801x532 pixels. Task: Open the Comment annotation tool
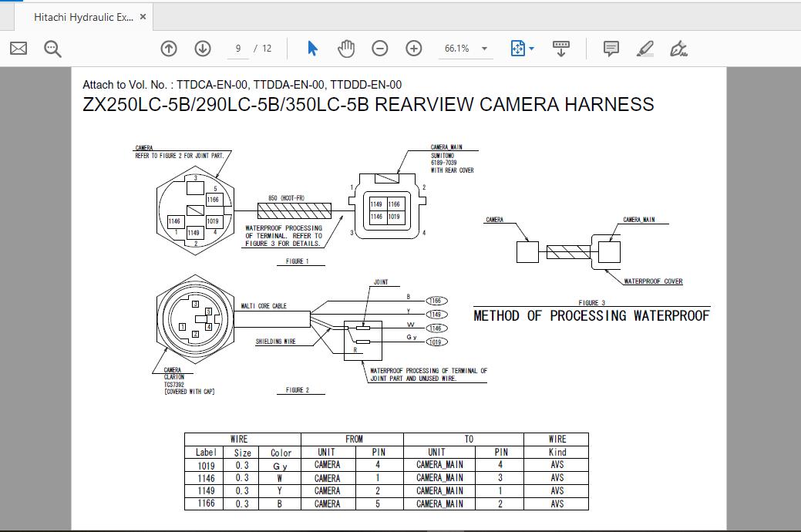(610, 48)
